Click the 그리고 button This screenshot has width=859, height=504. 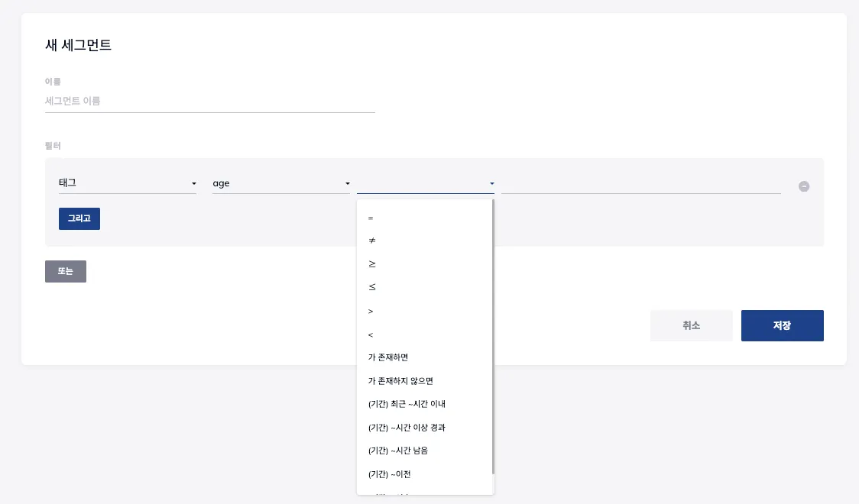(x=79, y=218)
